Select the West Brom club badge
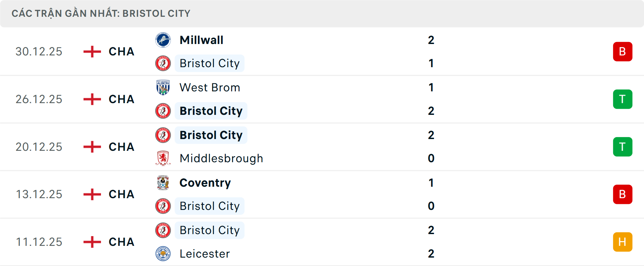This screenshot has height=266, width=644. pyautogui.click(x=163, y=87)
